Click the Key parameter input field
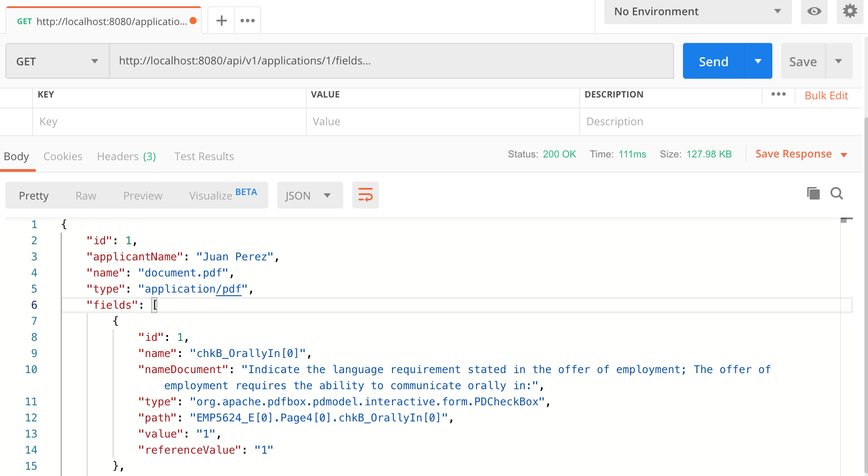This screenshot has height=476, width=868. 169,122
